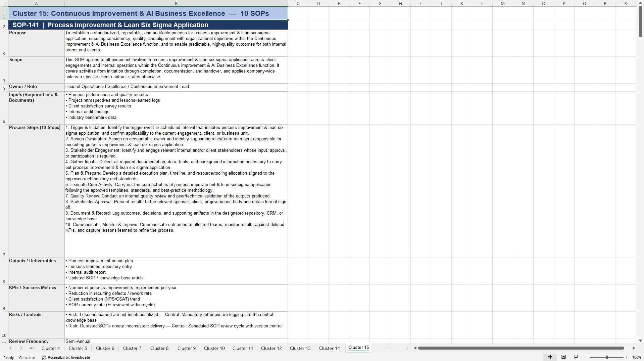Click the 100% zoom level
644x361 pixels.
637,357
